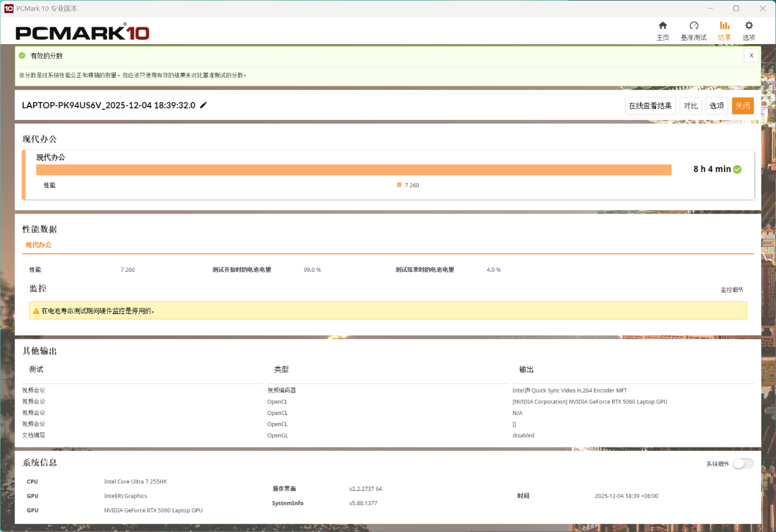Click the PCMark 10 logo

tap(82, 32)
